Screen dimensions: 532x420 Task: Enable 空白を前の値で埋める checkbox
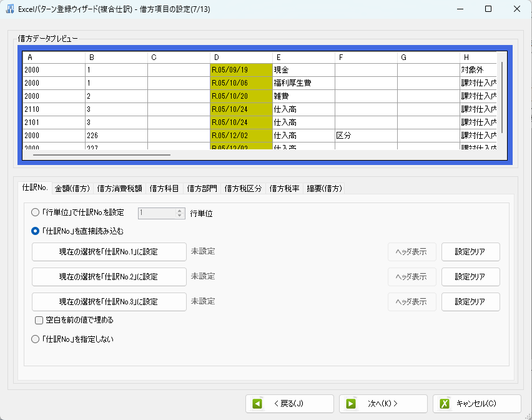point(39,320)
